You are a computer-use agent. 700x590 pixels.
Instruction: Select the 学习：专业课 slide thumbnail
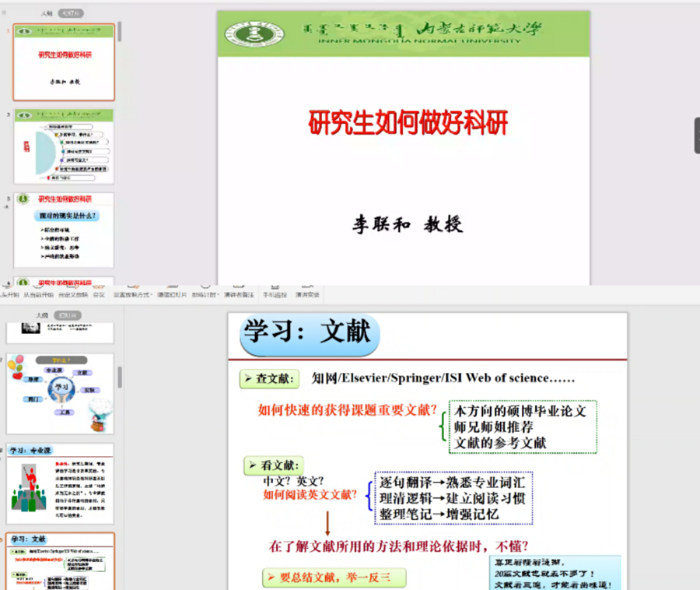[60, 484]
